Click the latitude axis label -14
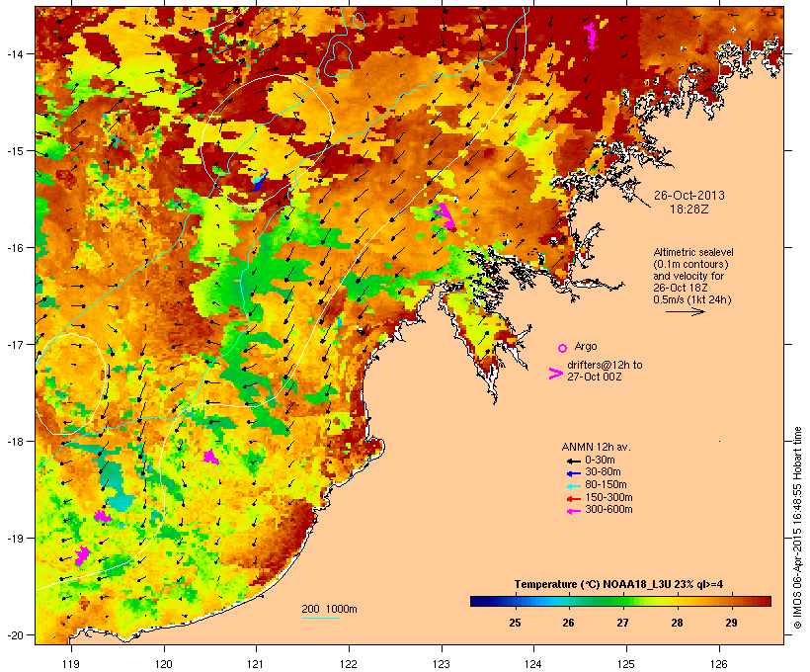810x672 pixels. click(14, 53)
